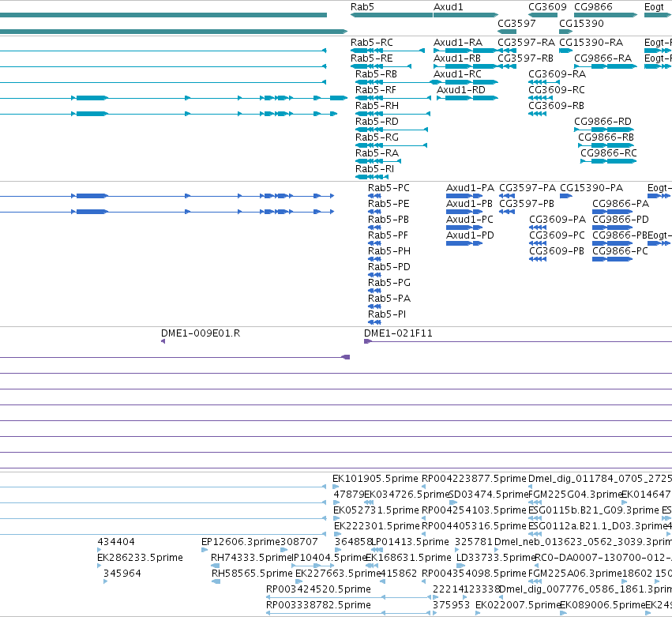Select the CG9866-PA protein label
The width and height of the screenshot is (672, 617).
(x=621, y=204)
